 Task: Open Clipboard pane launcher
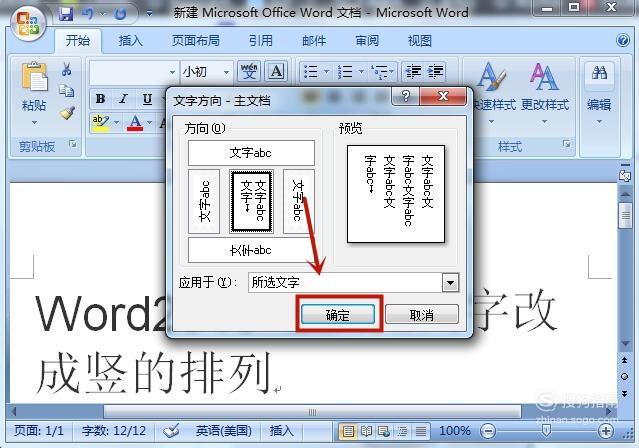click(x=73, y=144)
